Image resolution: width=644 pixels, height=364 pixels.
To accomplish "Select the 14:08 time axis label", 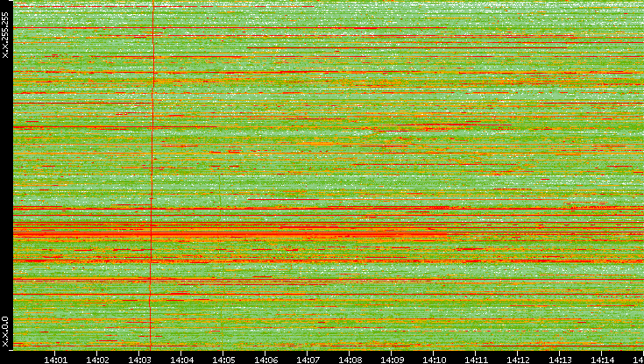I will pos(350,360).
